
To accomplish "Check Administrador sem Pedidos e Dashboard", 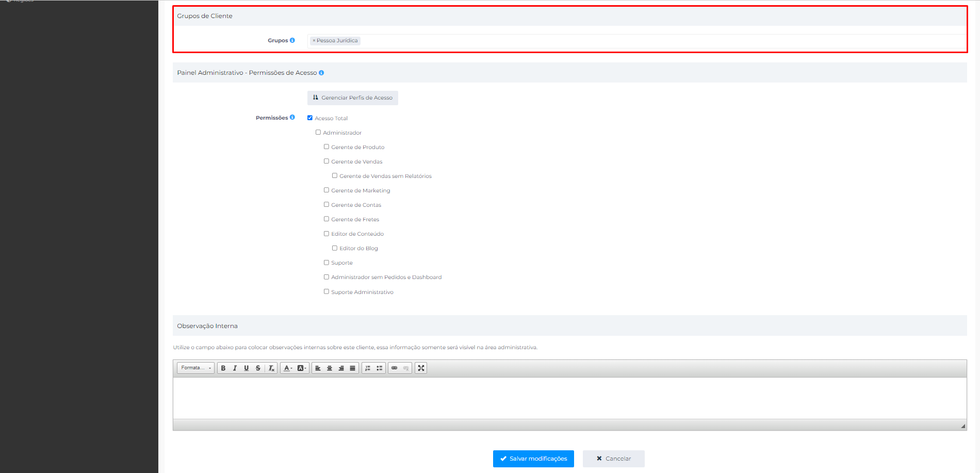I will click(x=326, y=277).
